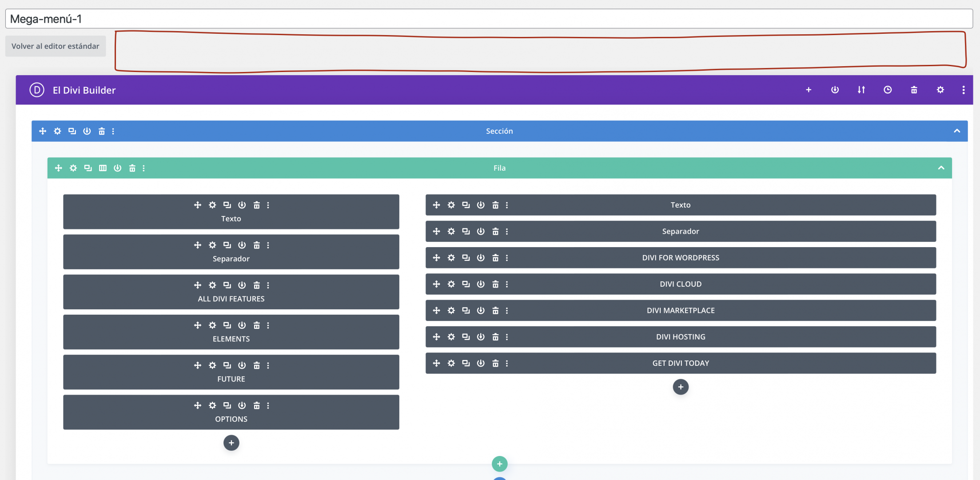Screen dimensions: 980x480
Task: Add to library plus icon in header
Action: (x=809, y=90)
